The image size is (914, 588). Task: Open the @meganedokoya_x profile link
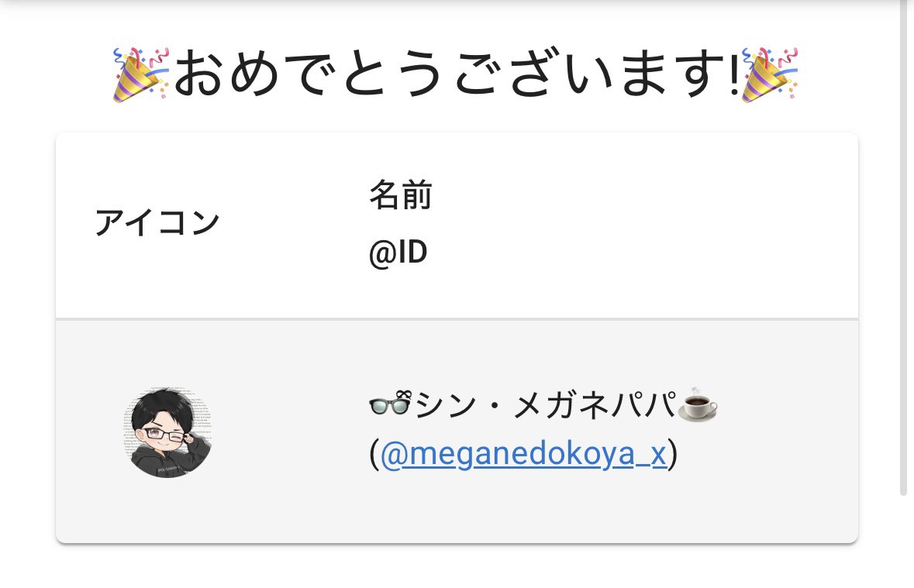[x=523, y=454]
